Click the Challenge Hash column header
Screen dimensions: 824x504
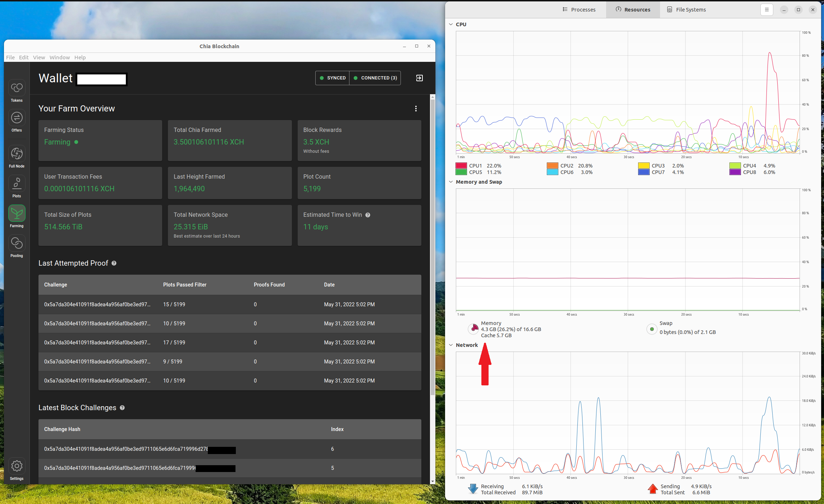tap(62, 429)
